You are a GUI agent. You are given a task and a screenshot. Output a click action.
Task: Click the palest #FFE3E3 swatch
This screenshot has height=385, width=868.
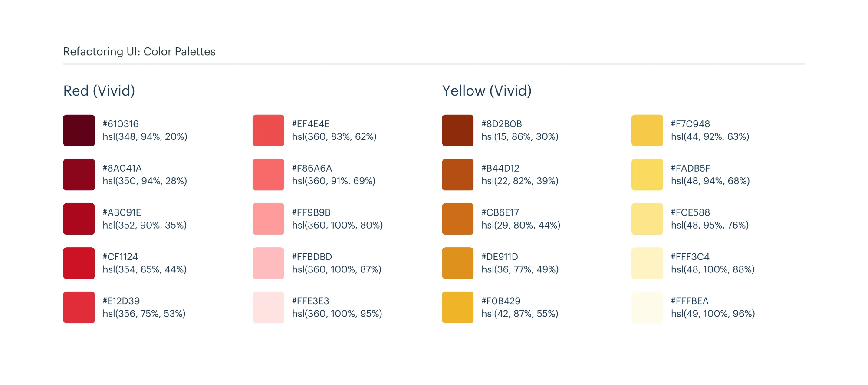pyautogui.click(x=268, y=307)
